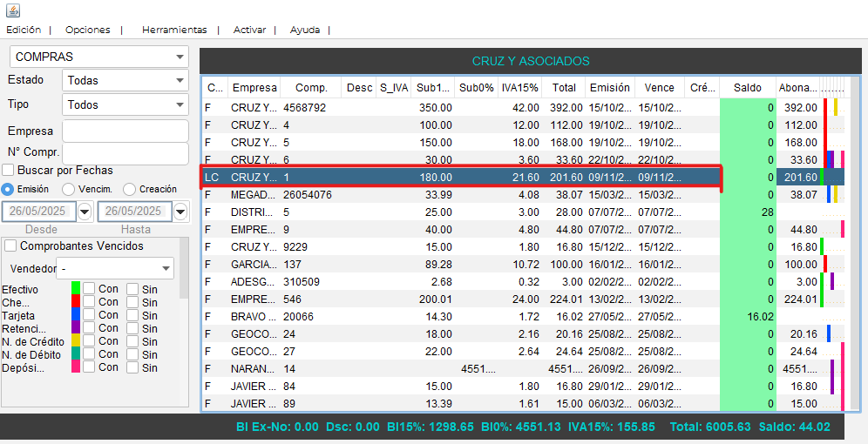Open the COMPRAS dropdown
Viewport: 868px width, 444px height.
click(99, 57)
